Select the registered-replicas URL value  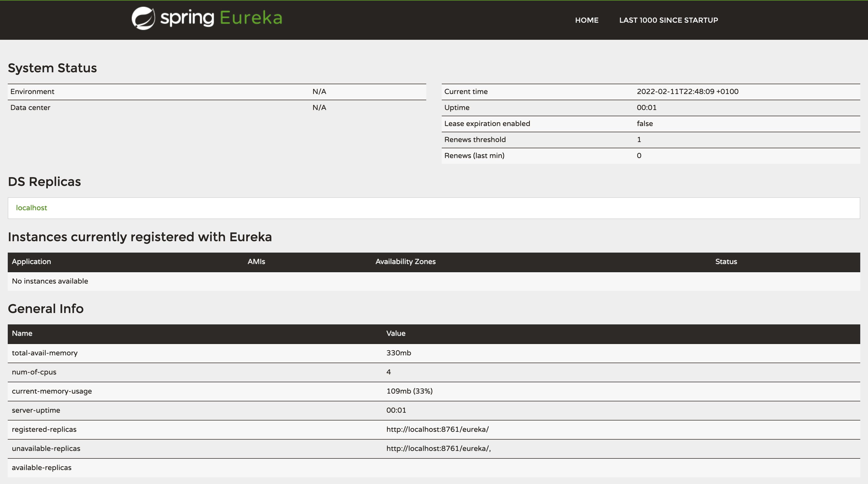tap(437, 430)
